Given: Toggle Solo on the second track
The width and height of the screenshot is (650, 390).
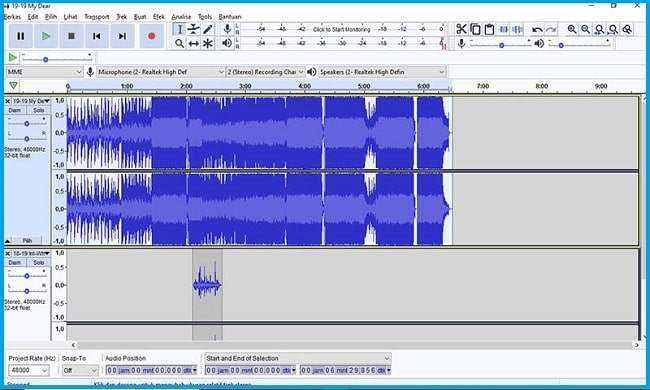Looking at the screenshot, I should click(39, 262).
